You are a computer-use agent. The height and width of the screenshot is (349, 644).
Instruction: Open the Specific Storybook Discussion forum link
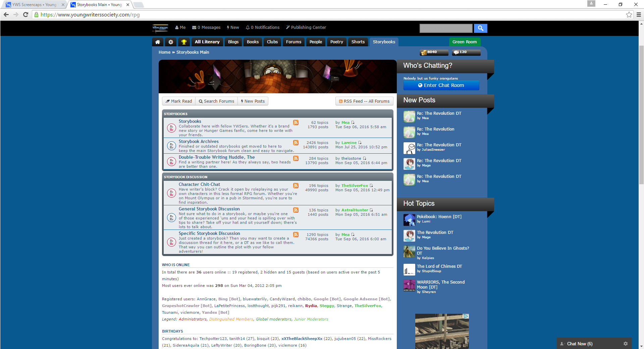pyautogui.click(x=209, y=234)
